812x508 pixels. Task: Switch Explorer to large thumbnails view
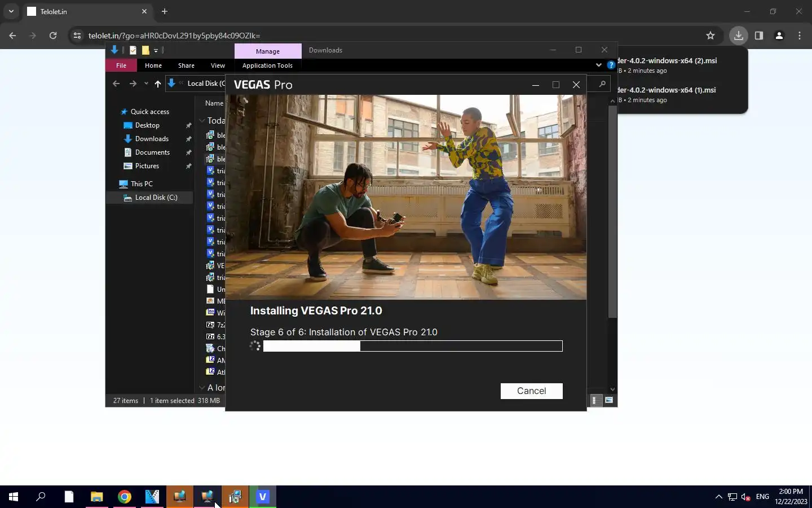(x=609, y=400)
